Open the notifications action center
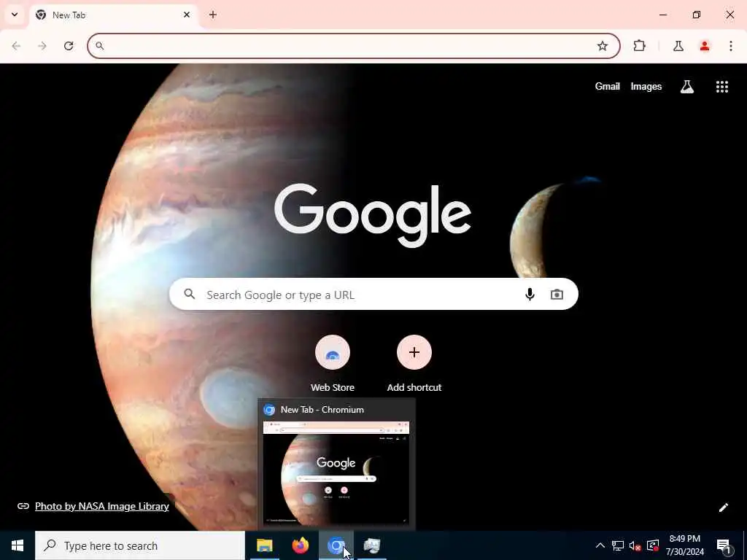The image size is (747, 560). click(724, 545)
